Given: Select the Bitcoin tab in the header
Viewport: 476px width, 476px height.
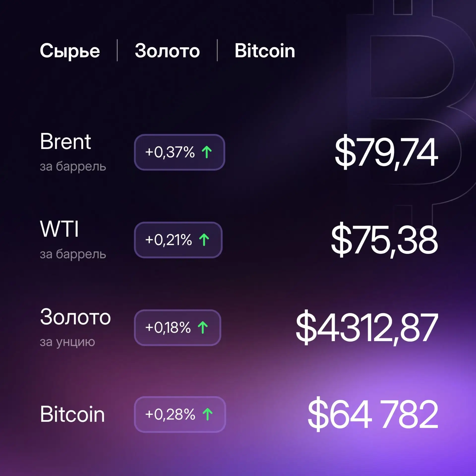Looking at the screenshot, I should click(x=265, y=50).
